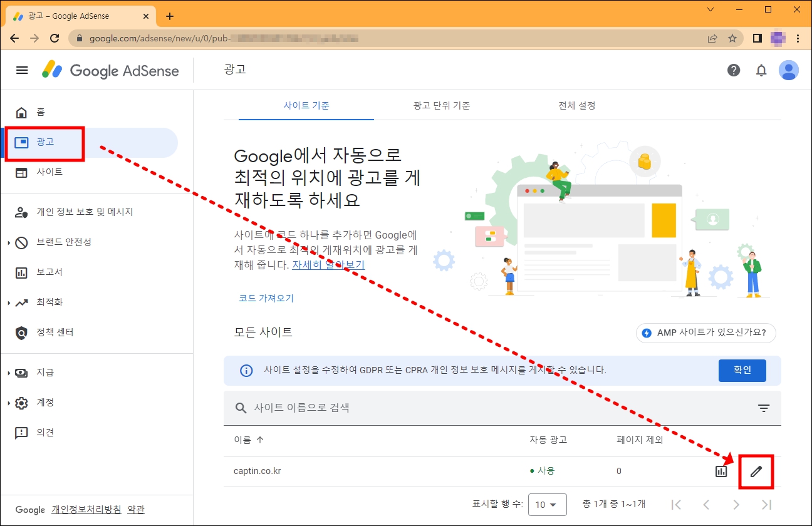Open the notifications bell
Image resolution: width=812 pixels, height=526 pixels.
761,70
